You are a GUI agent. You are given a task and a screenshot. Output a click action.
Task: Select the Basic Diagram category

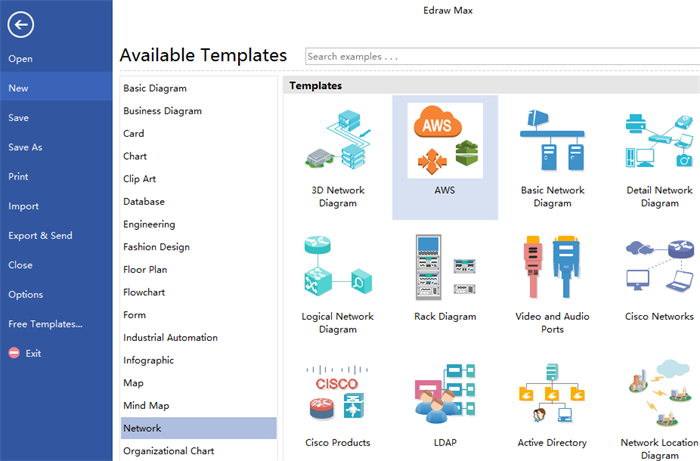(155, 88)
